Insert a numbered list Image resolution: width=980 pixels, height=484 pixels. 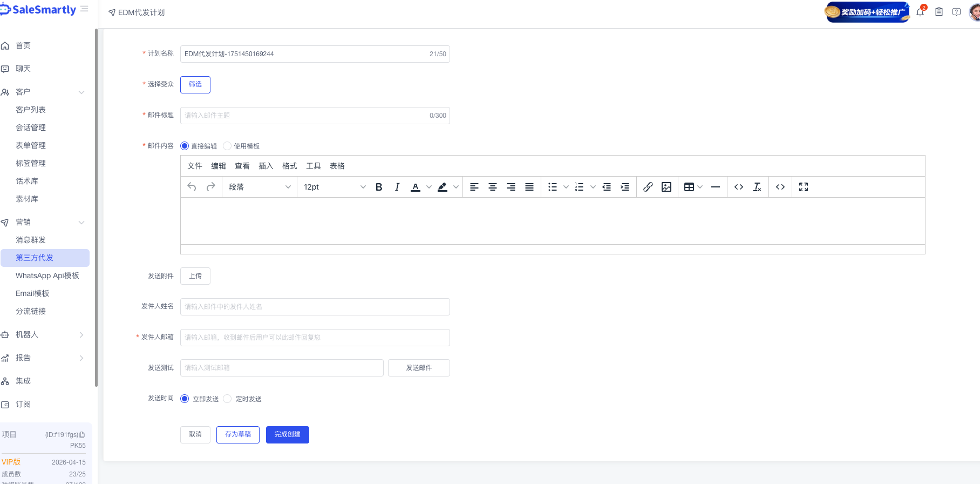[x=580, y=187]
